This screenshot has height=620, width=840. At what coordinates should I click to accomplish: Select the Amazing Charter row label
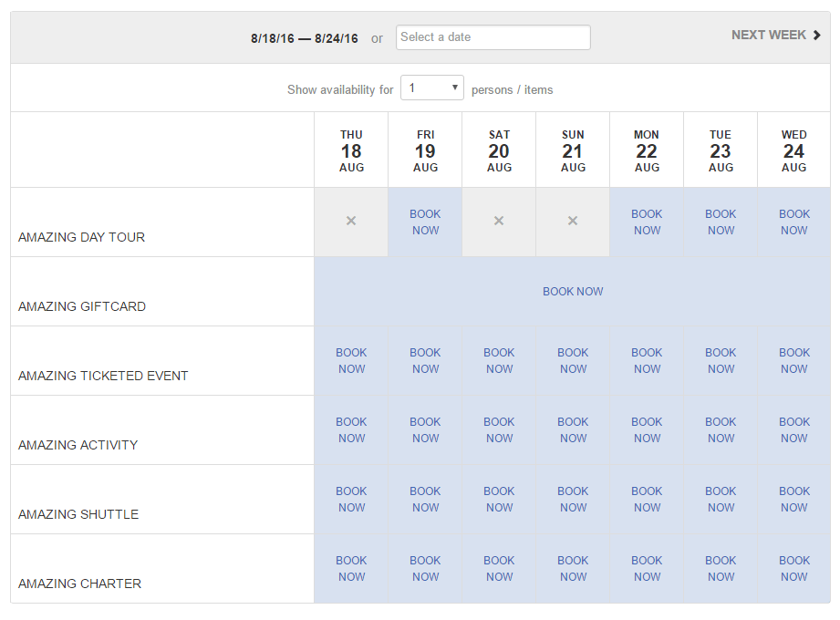pos(79,584)
